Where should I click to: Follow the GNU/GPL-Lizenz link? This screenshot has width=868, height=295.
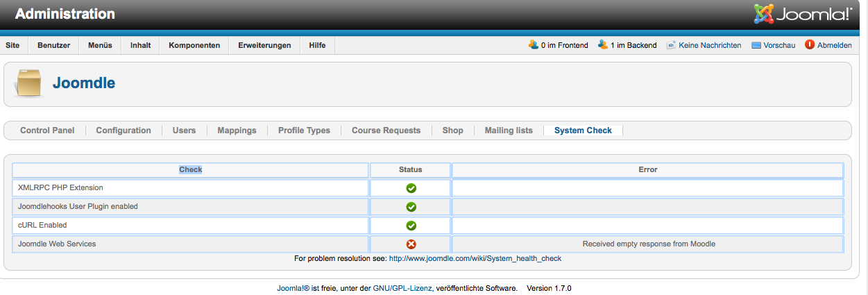[402, 288]
